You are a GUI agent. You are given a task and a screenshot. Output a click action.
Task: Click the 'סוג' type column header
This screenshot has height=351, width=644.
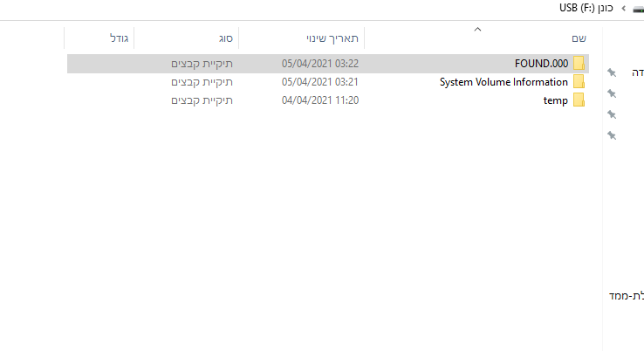tap(225, 38)
